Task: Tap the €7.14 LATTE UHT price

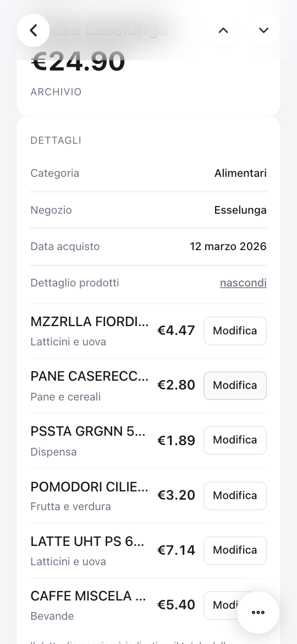Action: tap(176, 550)
